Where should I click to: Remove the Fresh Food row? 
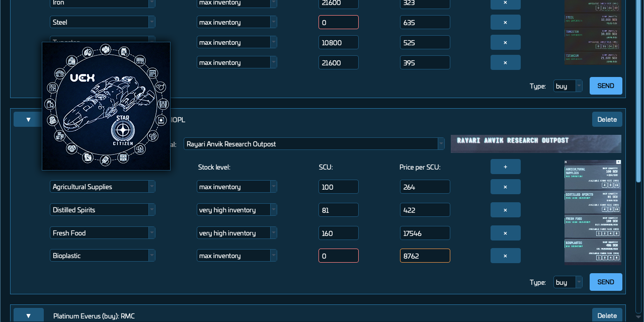[505, 232]
